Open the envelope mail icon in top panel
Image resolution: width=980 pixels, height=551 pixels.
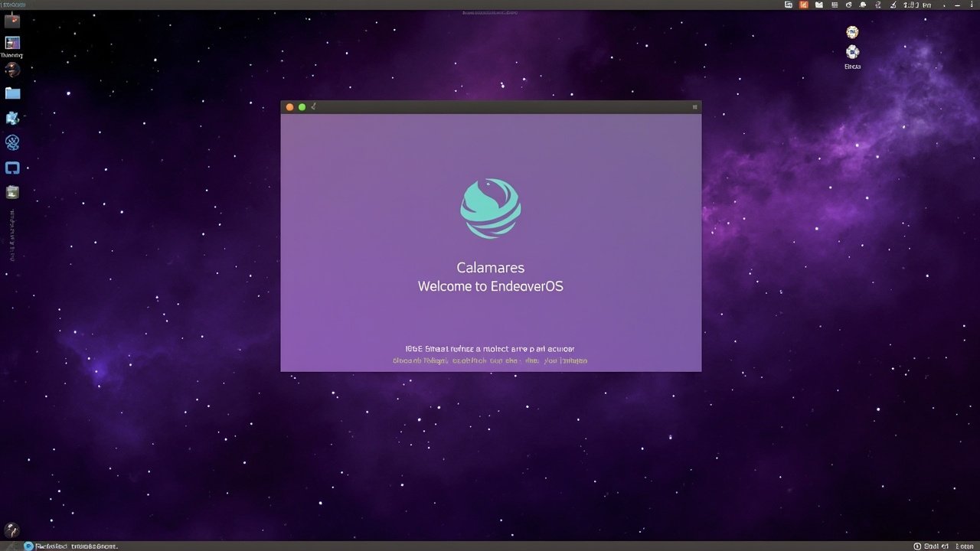tap(819, 5)
